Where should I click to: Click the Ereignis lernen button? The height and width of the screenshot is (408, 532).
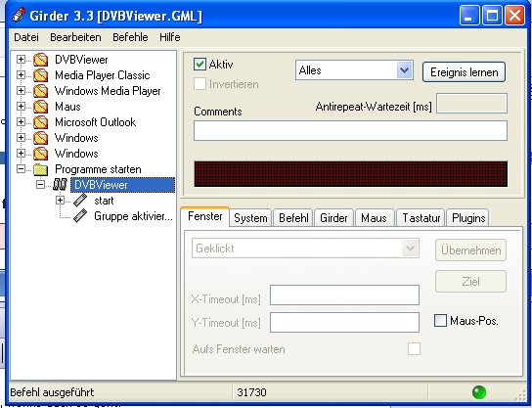464,72
